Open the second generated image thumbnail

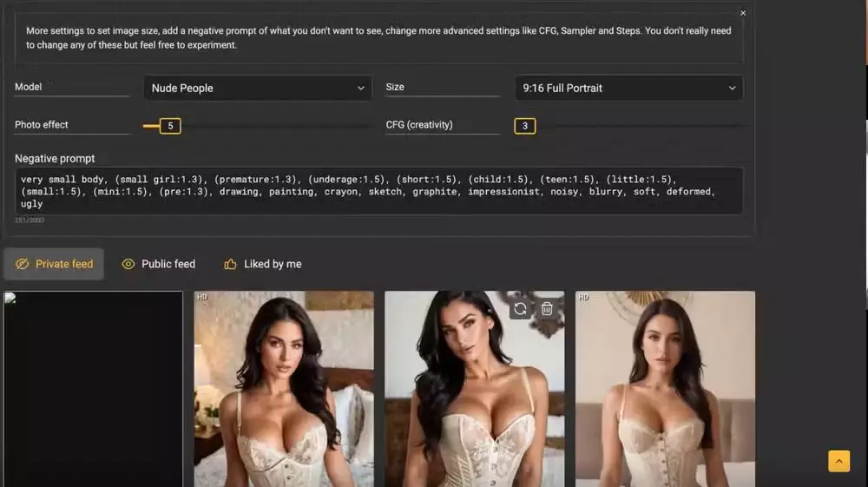(x=284, y=391)
